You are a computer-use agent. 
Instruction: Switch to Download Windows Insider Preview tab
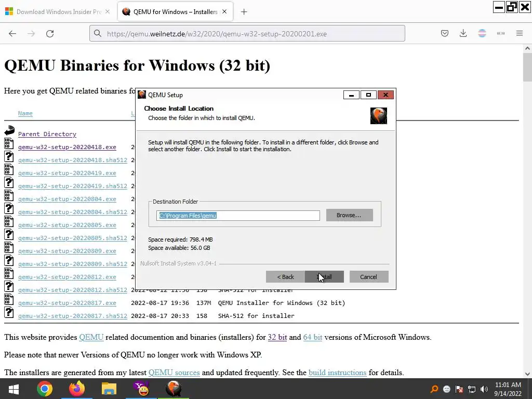[58, 12]
